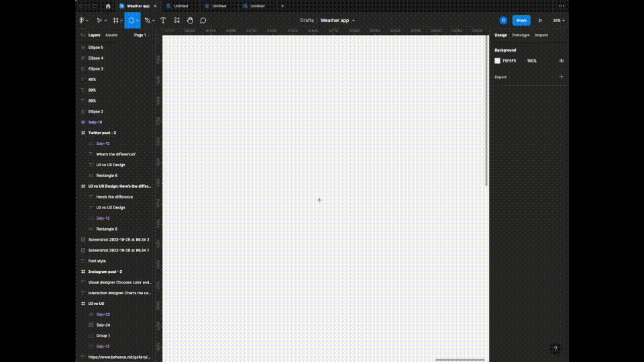Select Visual designer Chooses color layer

120,282
